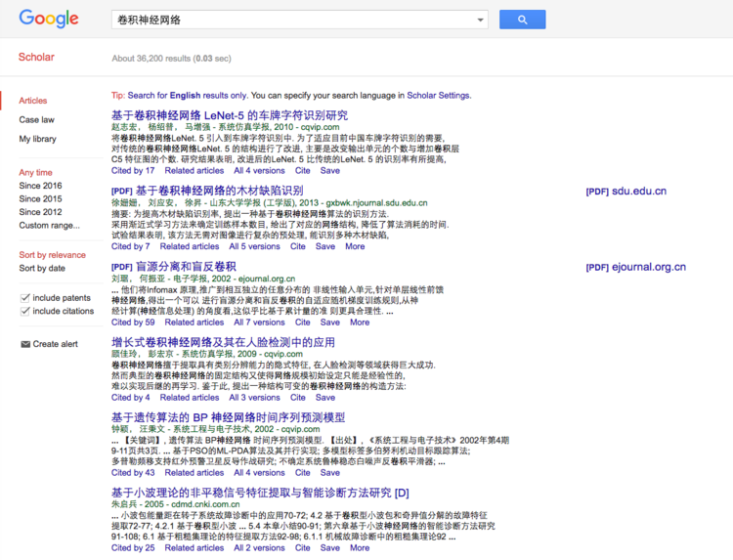Select Articles in the sidebar

point(32,101)
